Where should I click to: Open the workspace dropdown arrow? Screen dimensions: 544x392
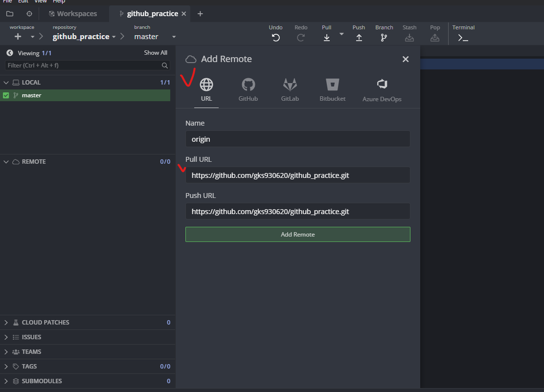point(33,37)
